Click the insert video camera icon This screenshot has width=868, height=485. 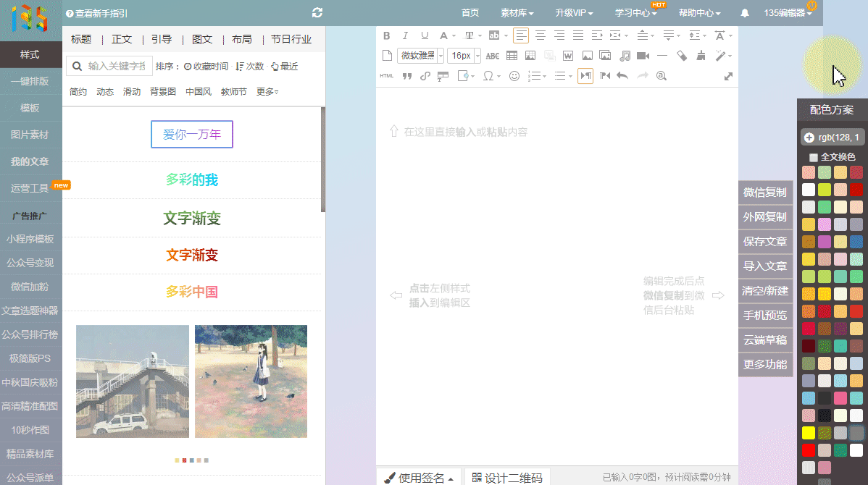click(x=643, y=56)
